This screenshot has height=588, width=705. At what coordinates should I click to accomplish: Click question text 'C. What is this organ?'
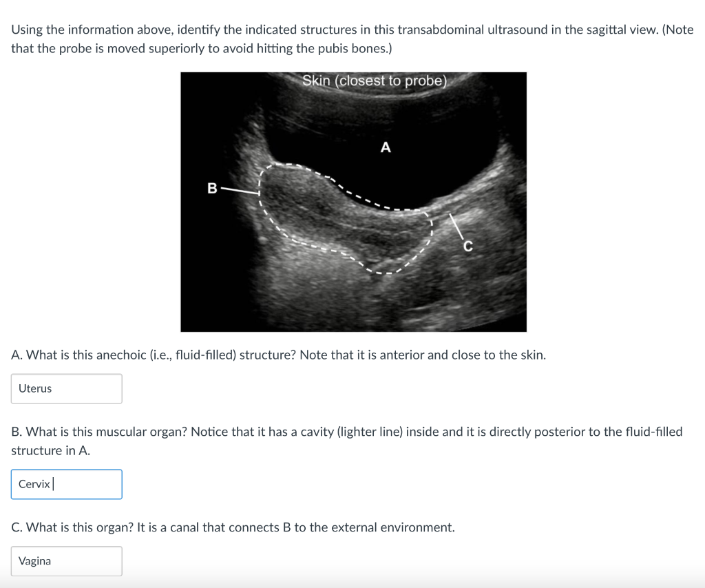click(x=72, y=527)
